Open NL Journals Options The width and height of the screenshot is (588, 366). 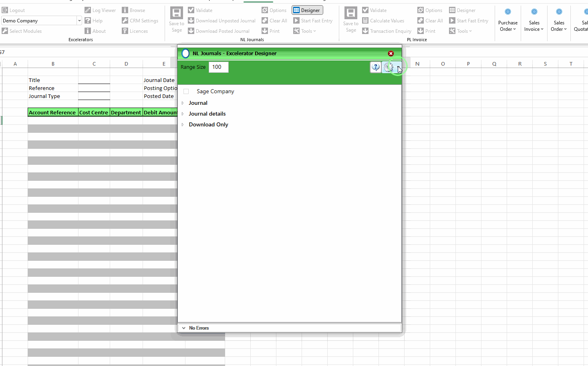[274, 10]
